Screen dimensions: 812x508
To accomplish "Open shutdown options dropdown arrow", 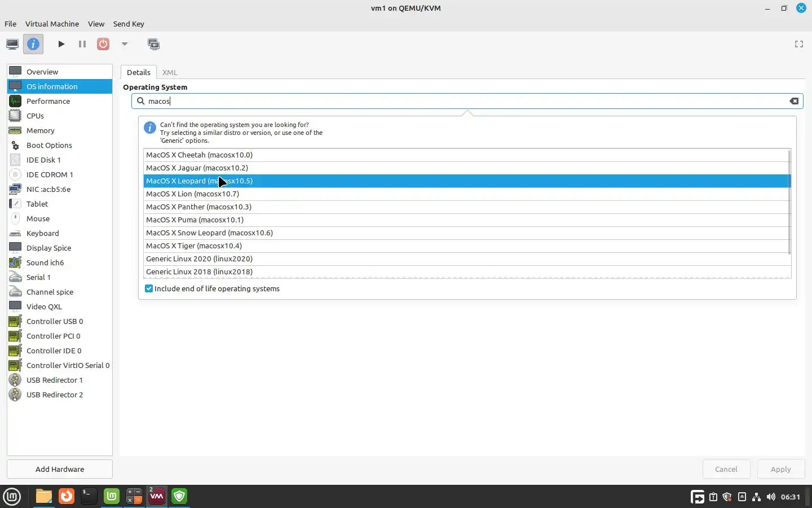I will click(125, 44).
